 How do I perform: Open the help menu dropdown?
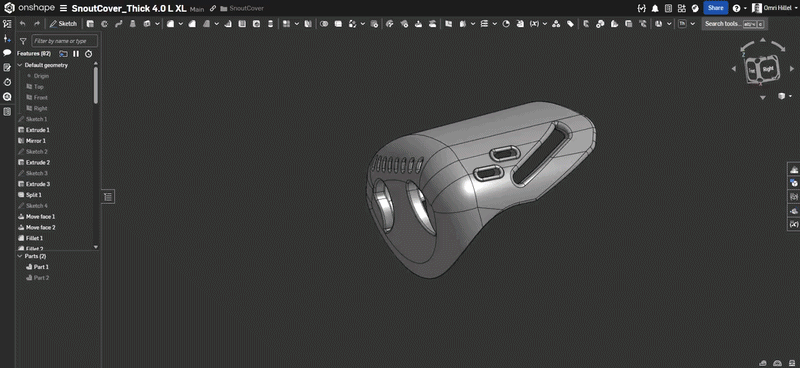[738, 8]
